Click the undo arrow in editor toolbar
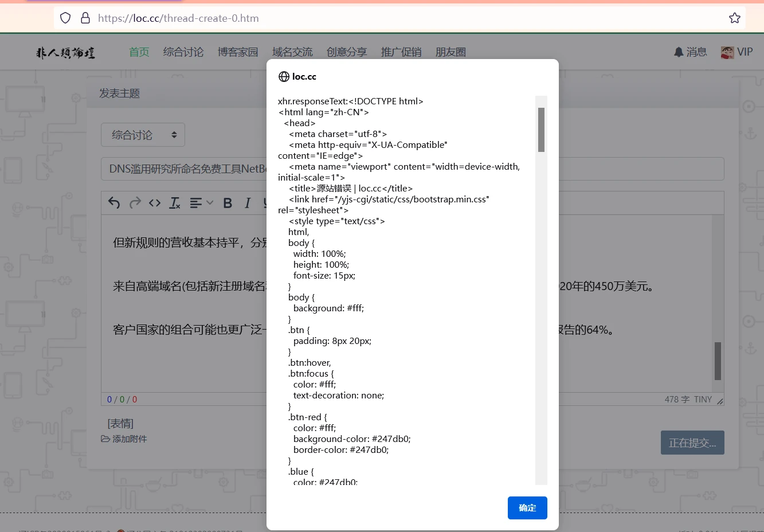 click(x=114, y=203)
